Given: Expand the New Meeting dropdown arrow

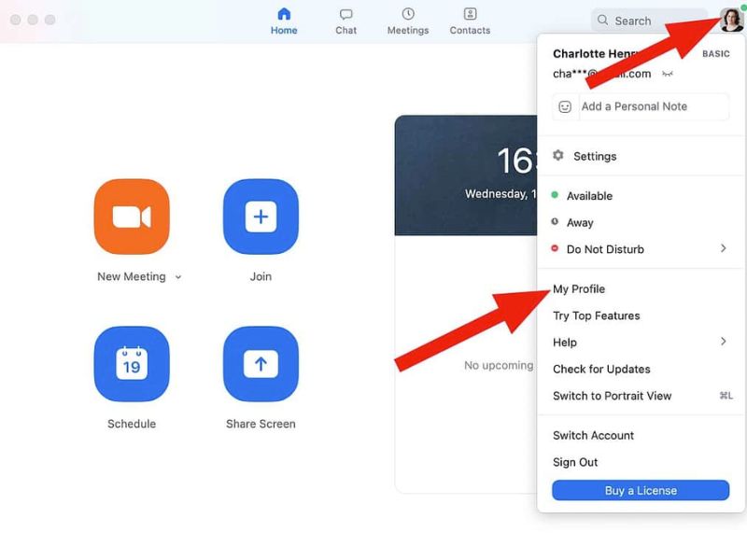Looking at the screenshot, I should coord(178,277).
